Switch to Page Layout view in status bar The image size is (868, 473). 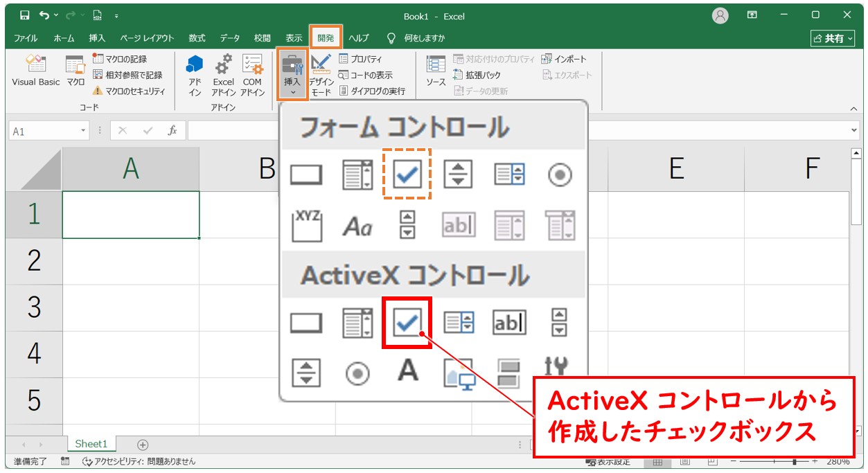pyautogui.click(x=684, y=461)
